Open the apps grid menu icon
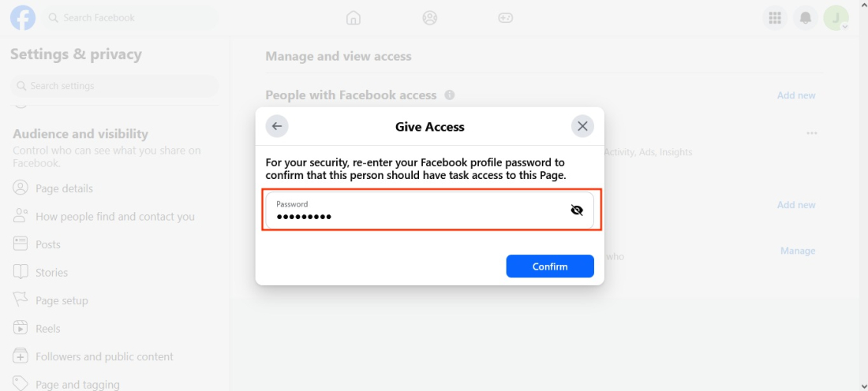 [775, 17]
